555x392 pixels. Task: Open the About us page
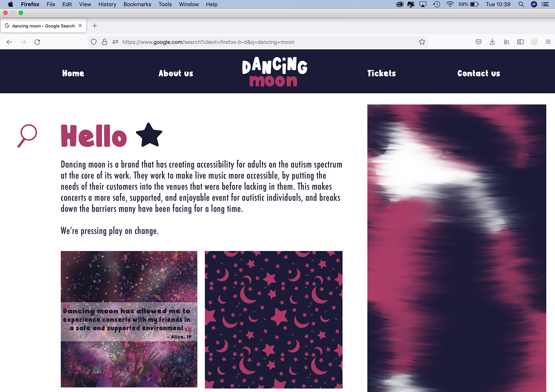point(176,73)
